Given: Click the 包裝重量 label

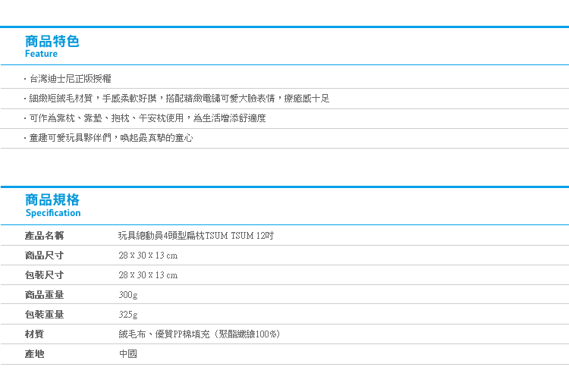Looking at the screenshot, I should [x=44, y=315].
